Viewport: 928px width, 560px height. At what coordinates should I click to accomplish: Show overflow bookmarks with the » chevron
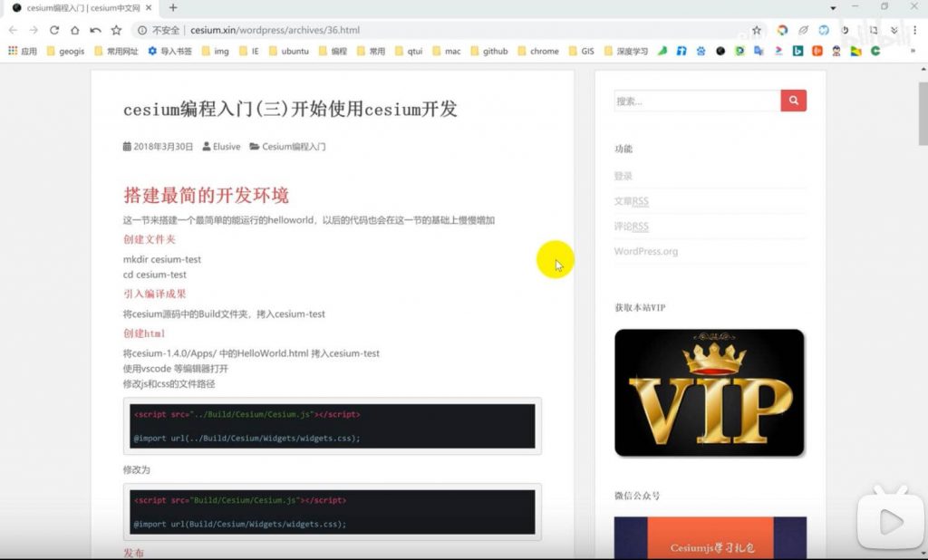(x=913, y=51)
